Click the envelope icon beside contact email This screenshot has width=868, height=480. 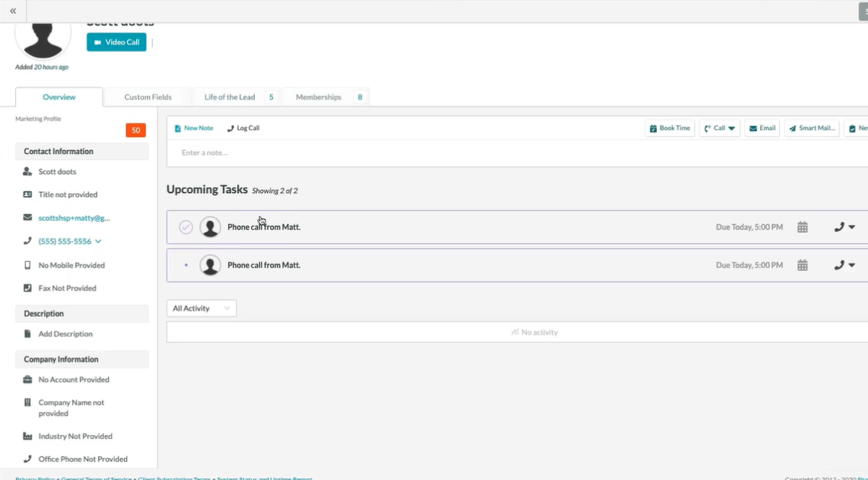tap(28, 218)
